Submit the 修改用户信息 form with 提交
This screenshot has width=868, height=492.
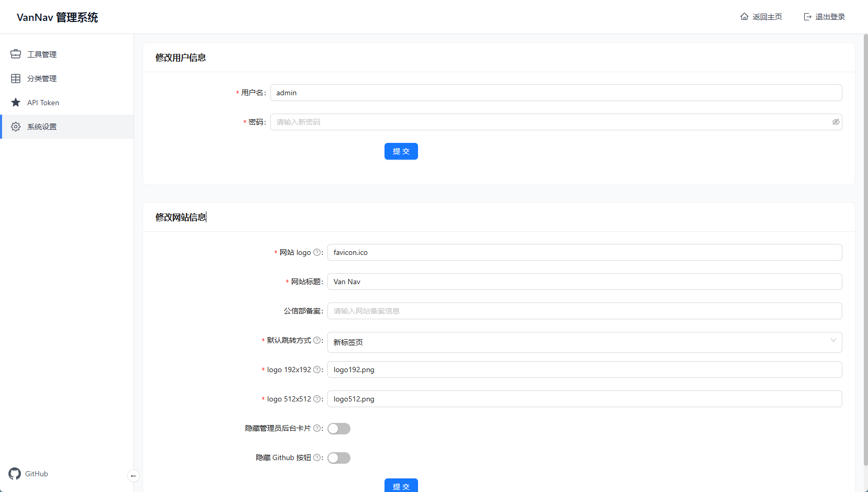coord(401,151)
